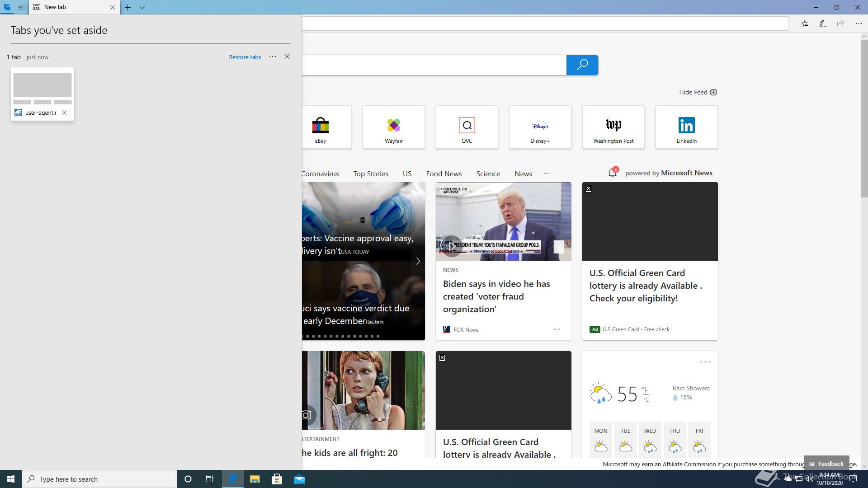This screenshot has height=488, width=868.
Task: Open the Washington Post tile
Action: pyautogui.click(x=613, y=127)
